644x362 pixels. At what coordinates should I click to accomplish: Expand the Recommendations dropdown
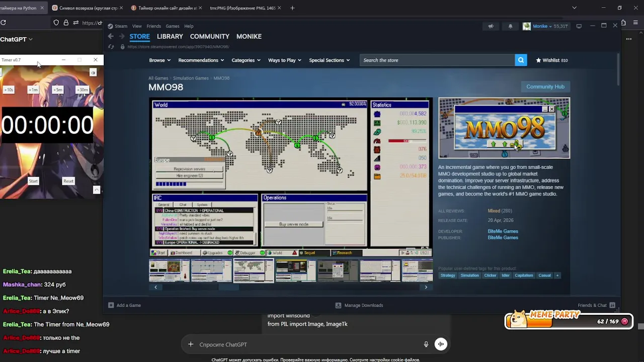(x=201, y=60)
